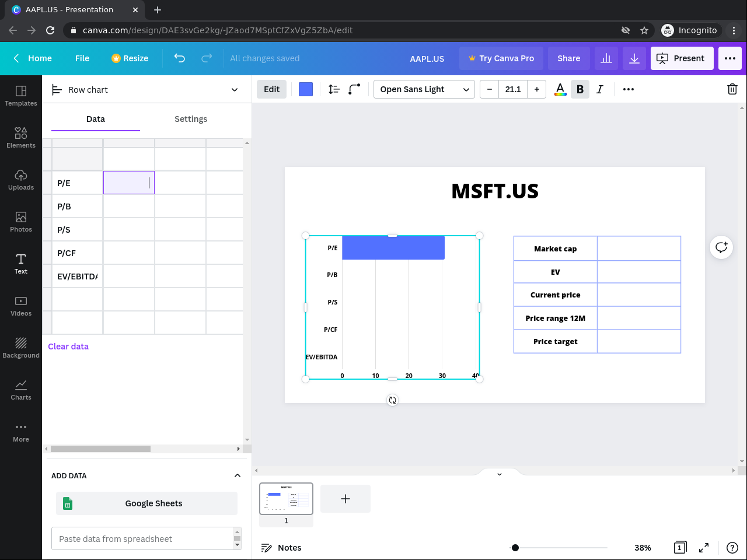This screenshot has width=747, height=560.
Task: Open the Notes panel
Action: (281, 548)
